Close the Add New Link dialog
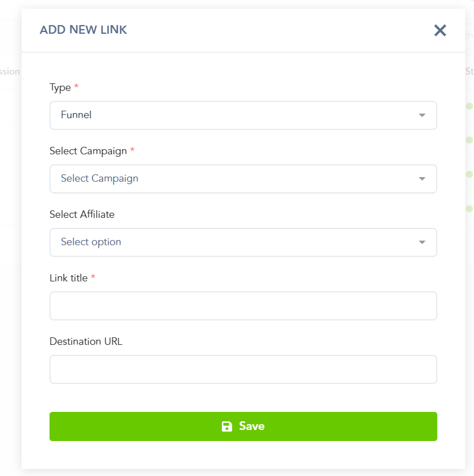This screenshot has width=474, height=476. pos(440,30)
